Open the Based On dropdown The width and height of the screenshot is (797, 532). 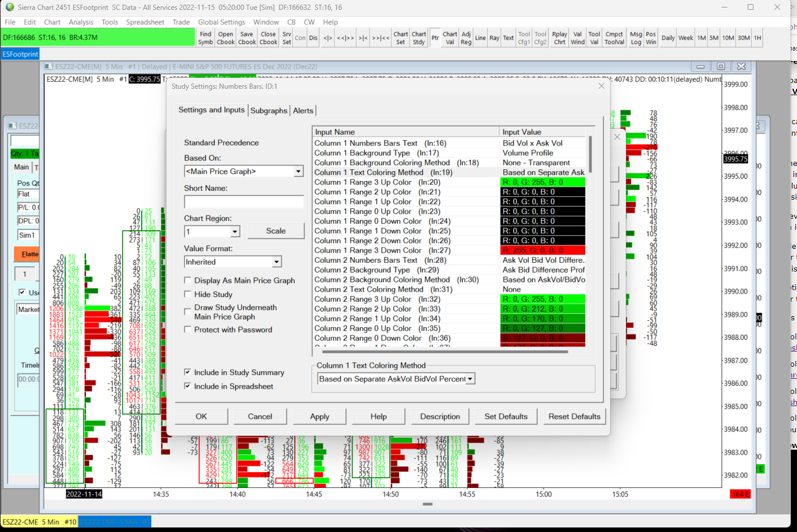[x=298, y=171]
